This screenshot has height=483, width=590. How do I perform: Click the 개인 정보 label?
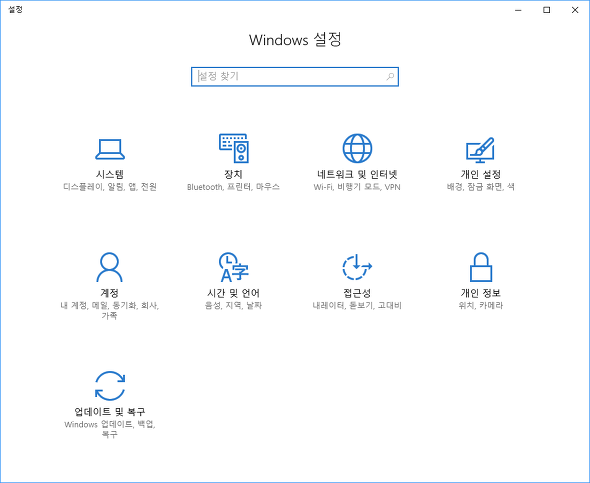pyautogui.click(x=481, y=293)
